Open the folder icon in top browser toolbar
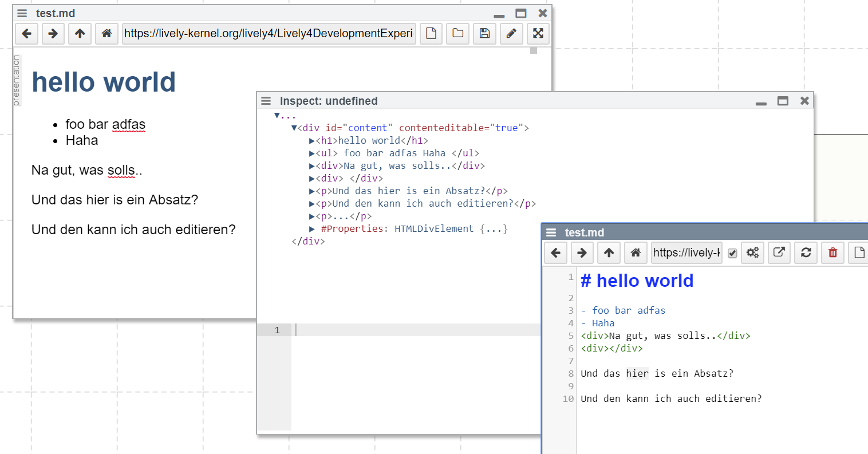Image resolution: width=868 pixels, height=454 pixels. point(457,34)
